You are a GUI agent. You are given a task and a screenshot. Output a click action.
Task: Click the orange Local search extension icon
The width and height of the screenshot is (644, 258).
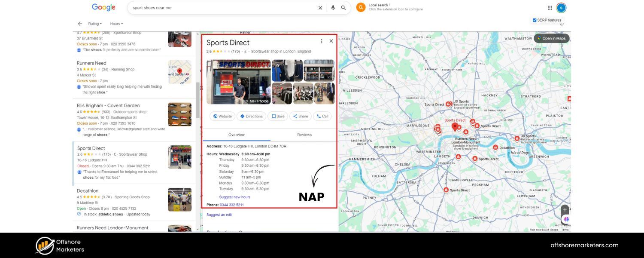[x=361, y=7]
